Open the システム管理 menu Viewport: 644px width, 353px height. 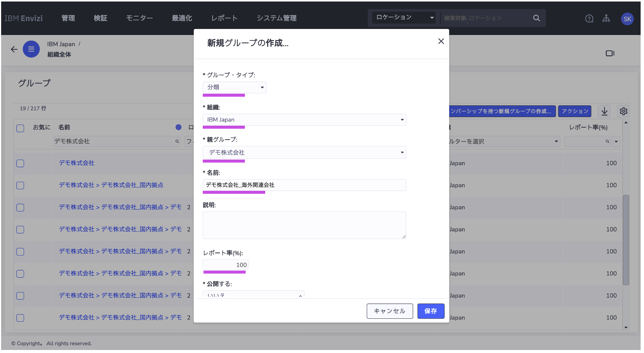(x=276, y=18)
